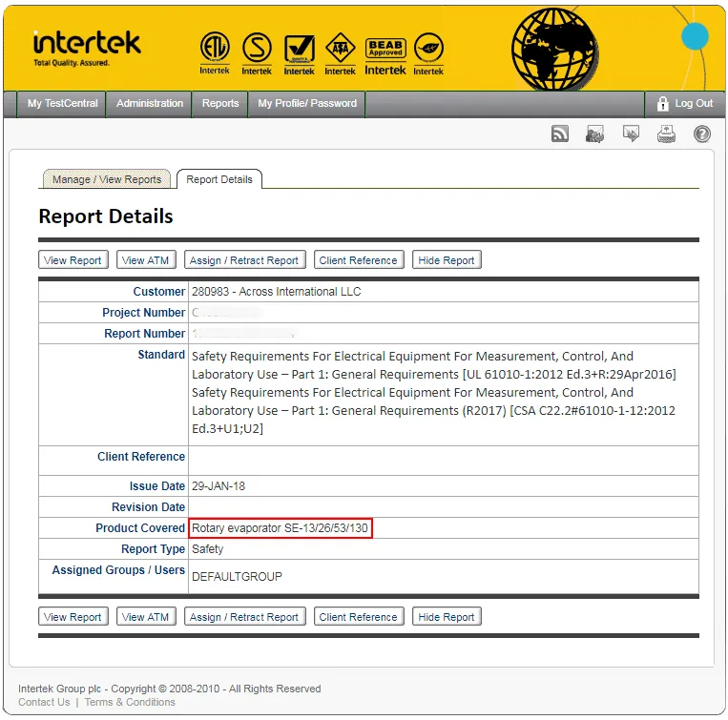Click the Intertek Total Quality Assured logo

(87, 49)
